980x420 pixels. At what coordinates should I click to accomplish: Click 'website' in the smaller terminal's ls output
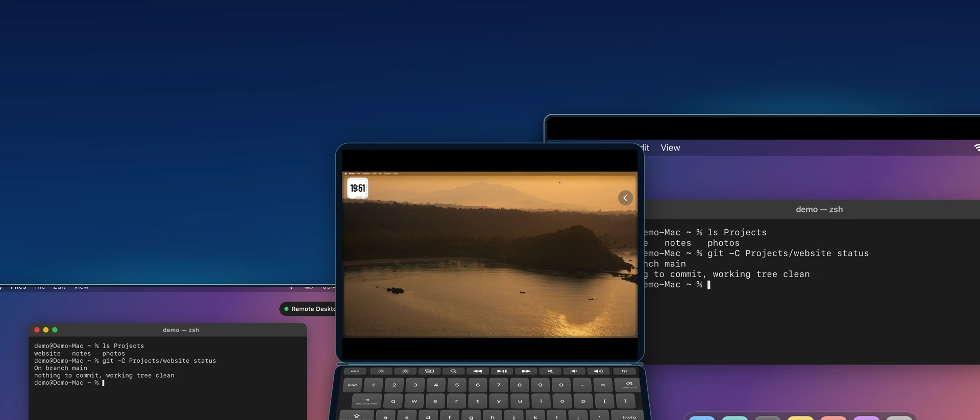[47, 353]
